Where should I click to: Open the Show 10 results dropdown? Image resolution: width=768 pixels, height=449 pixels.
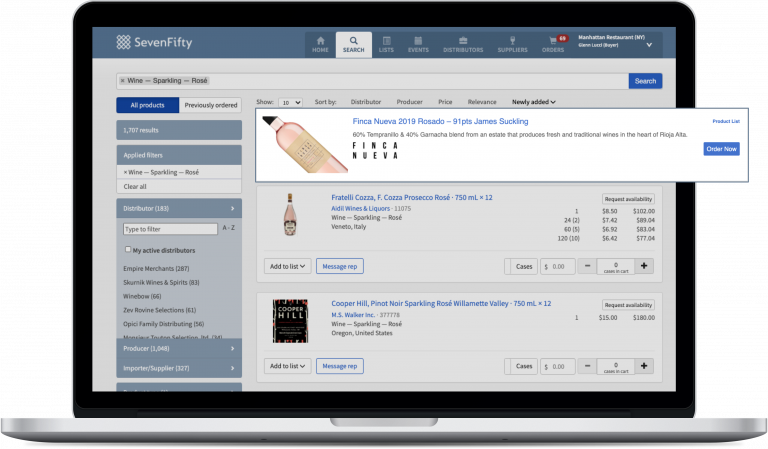point(290,102)
